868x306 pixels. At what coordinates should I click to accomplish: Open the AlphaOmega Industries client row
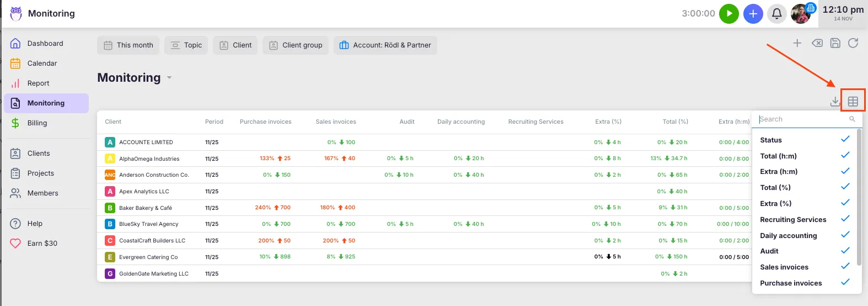click(x=149, y=159)
